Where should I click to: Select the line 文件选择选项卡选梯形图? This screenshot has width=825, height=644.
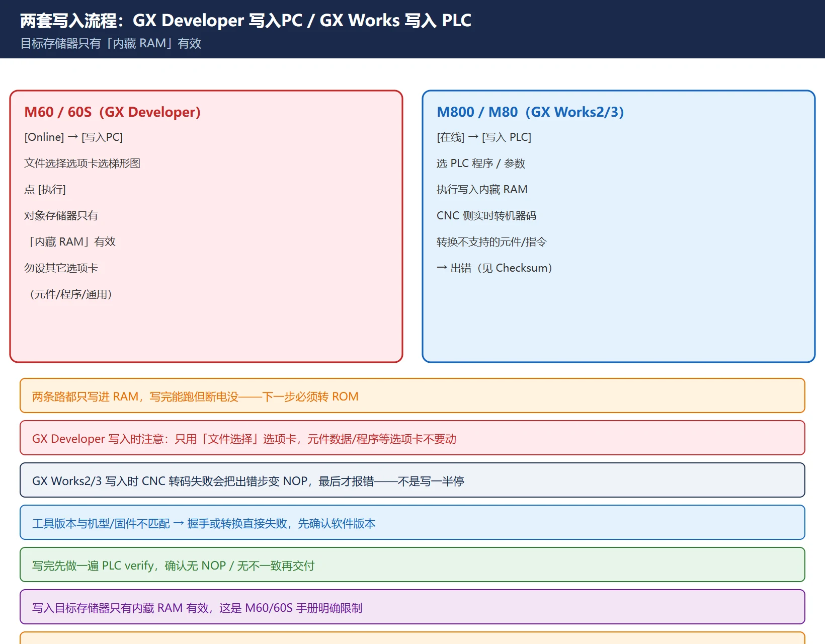coord(82,163)
